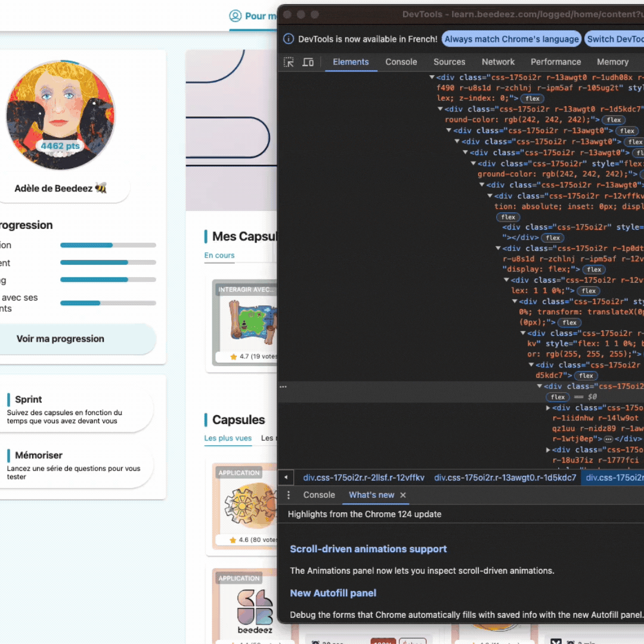
Task: Close the What's new drawer tab
Action: coord(403,495)
